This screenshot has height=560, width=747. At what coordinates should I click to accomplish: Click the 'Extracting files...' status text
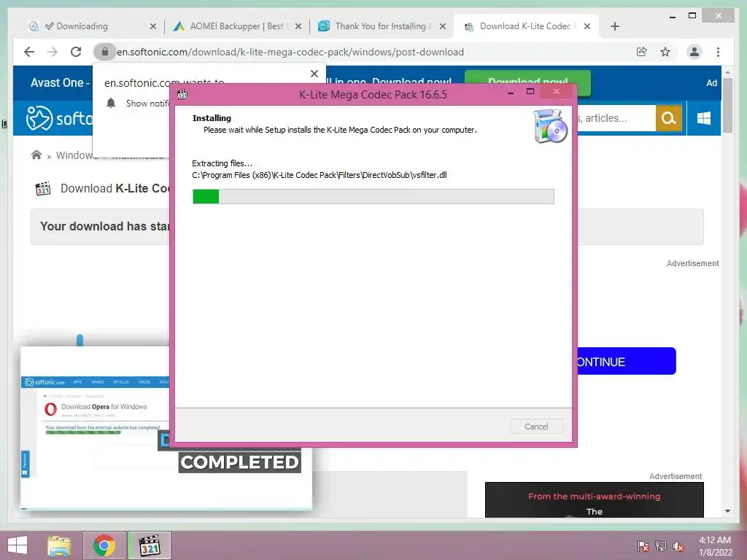point(222,163)
